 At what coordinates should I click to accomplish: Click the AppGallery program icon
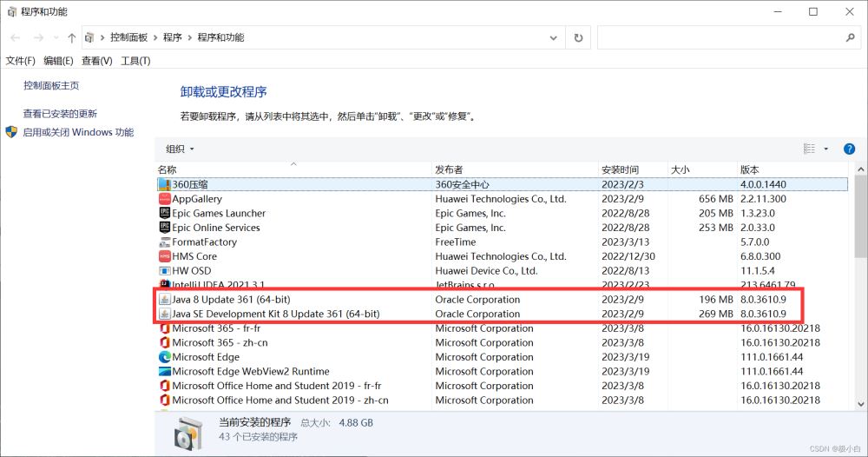pyautogui.click(x=164, y=199)
